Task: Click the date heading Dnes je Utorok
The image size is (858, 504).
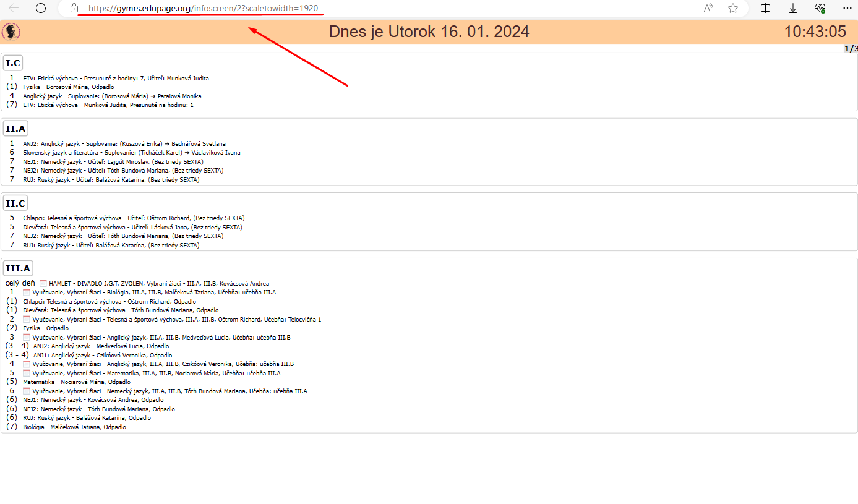Action: [429, 32]
